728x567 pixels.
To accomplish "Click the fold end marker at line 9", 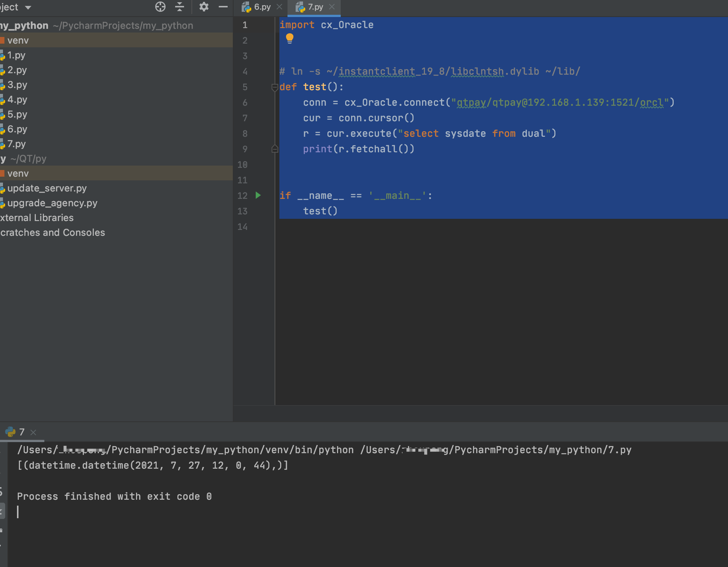I will tap(275, 149).
